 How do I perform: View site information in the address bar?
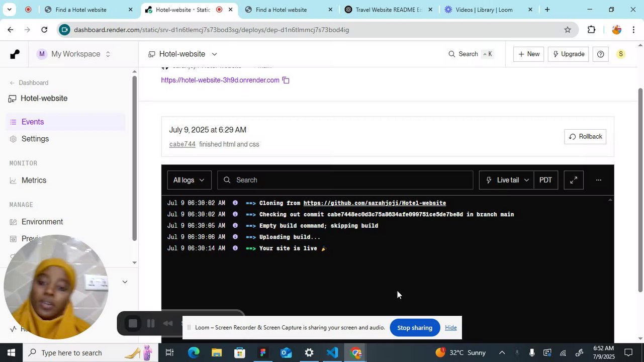pos(64,30)
